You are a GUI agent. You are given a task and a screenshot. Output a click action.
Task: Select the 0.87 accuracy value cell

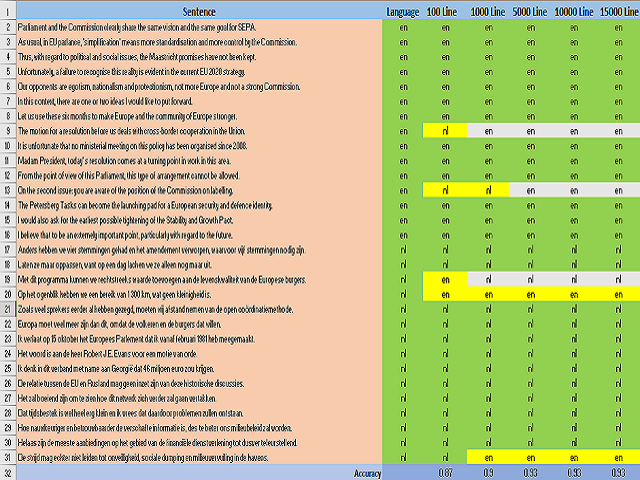click(445, 473)
